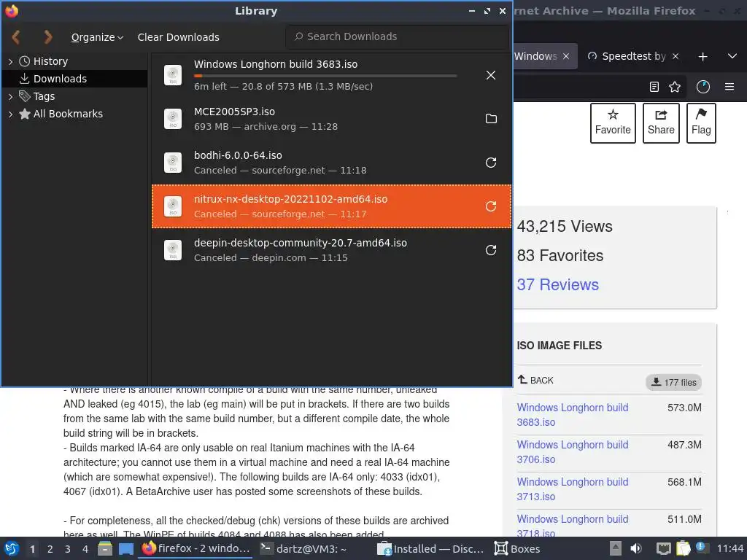Click the Favorite button on Archive page

[613, 122]
